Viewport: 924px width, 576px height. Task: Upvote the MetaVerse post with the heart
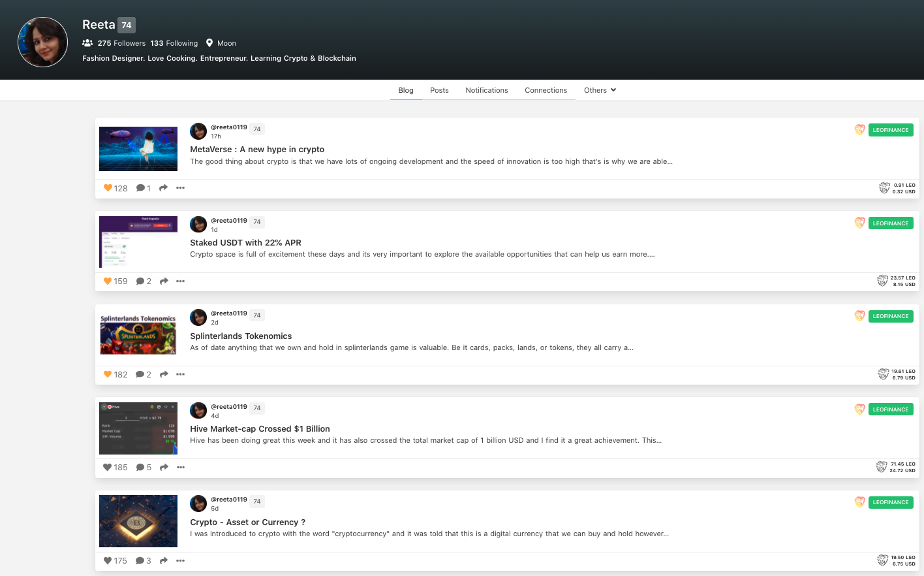[108, 188]
